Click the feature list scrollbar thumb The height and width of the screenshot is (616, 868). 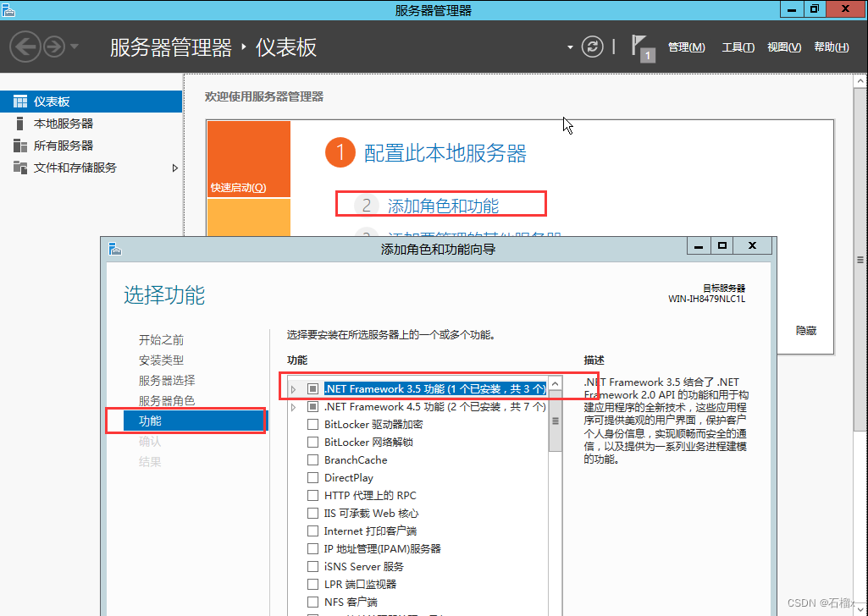pyautogui.click(x=556, y=421)
